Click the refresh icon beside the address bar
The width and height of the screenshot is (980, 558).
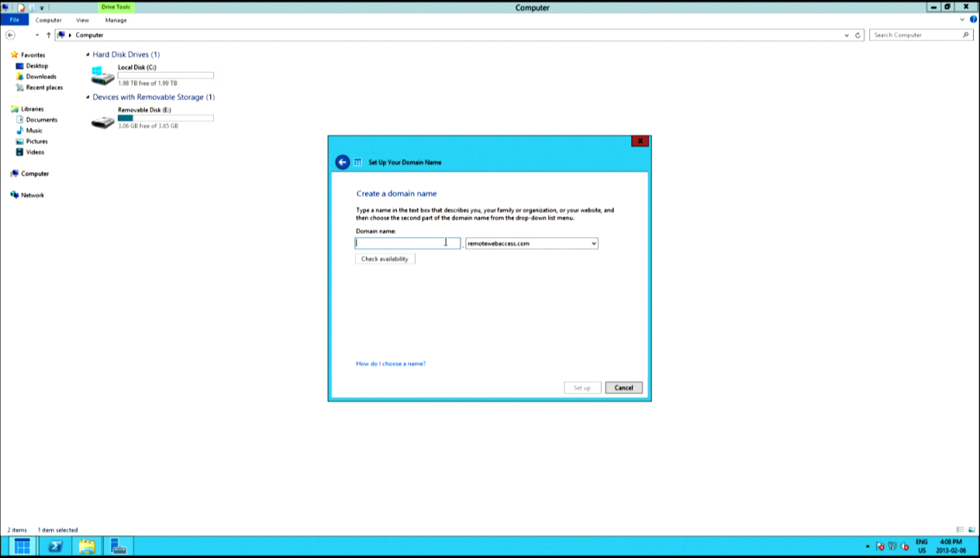coord(857,35)
